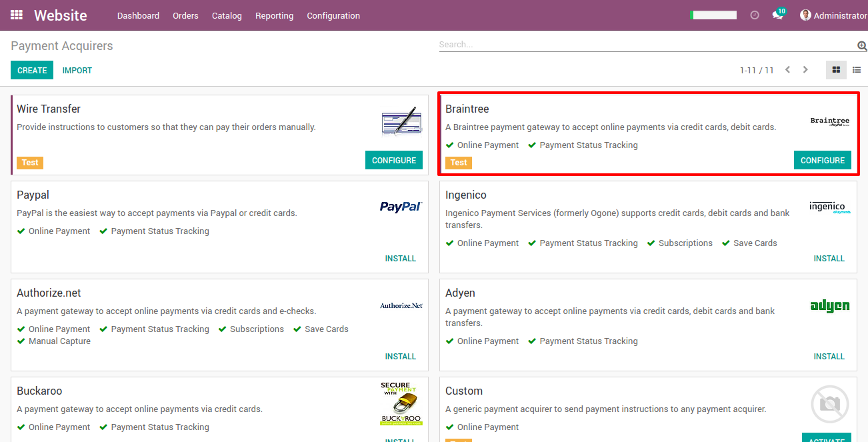This screenshot has height=442, width=868.
Task: Click the Wire Transfer cheque logo
Action: pyautogui.click(x=401, y=122)
